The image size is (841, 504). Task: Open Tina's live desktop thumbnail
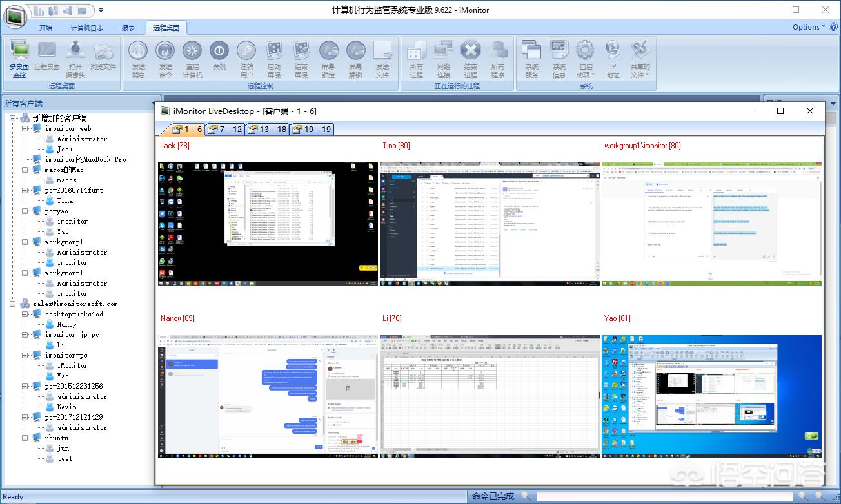(x=490, y=223)
